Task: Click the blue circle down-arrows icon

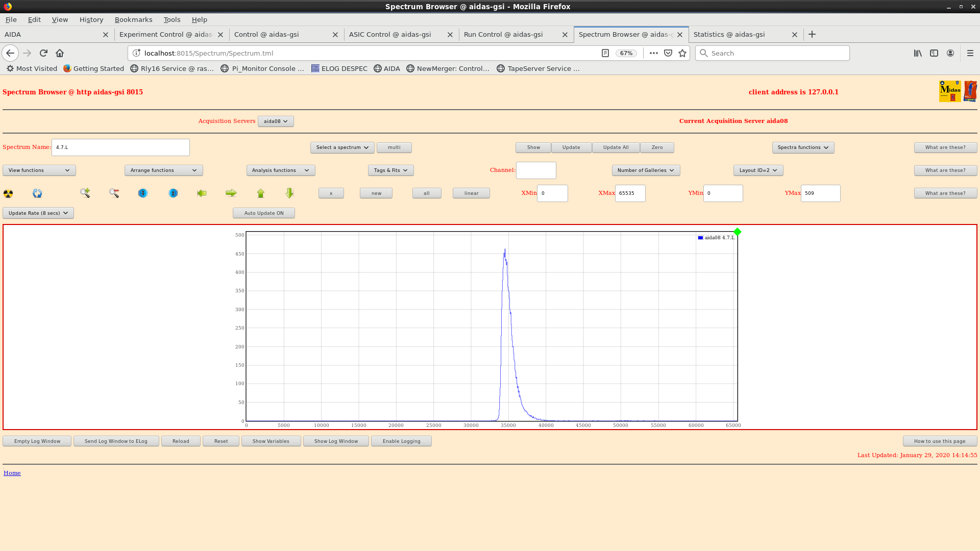Action: click(x=143, y=193)
